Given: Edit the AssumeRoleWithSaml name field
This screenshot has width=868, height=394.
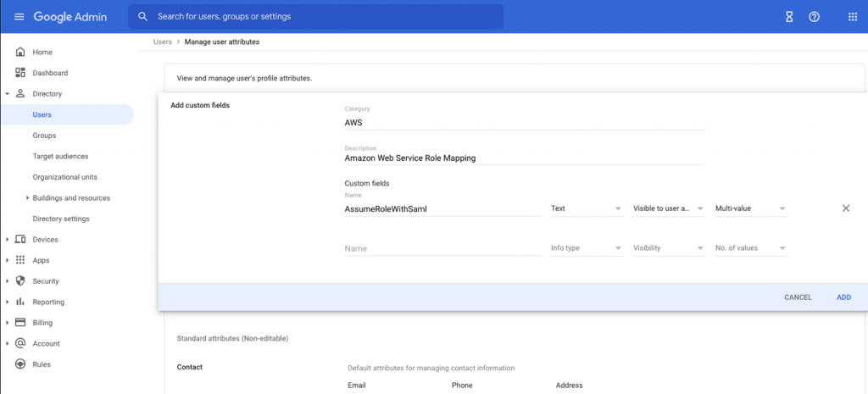Looking at the screenshot, I should [442, 208].
